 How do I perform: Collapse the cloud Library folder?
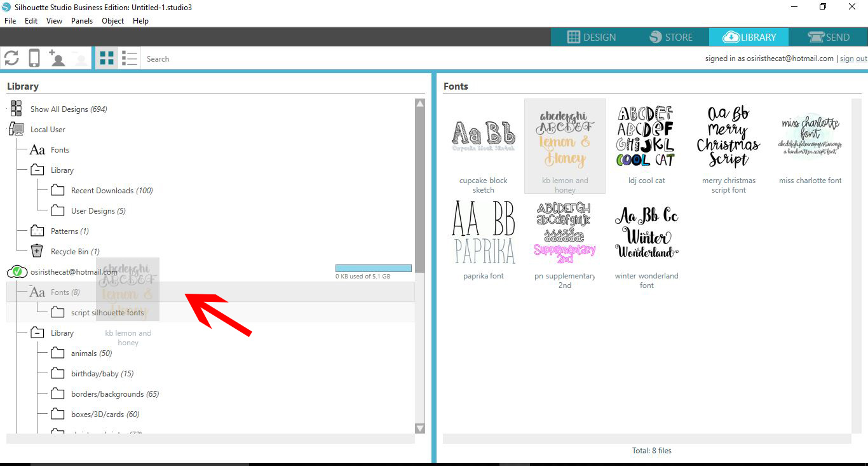(x=37, y=333)
